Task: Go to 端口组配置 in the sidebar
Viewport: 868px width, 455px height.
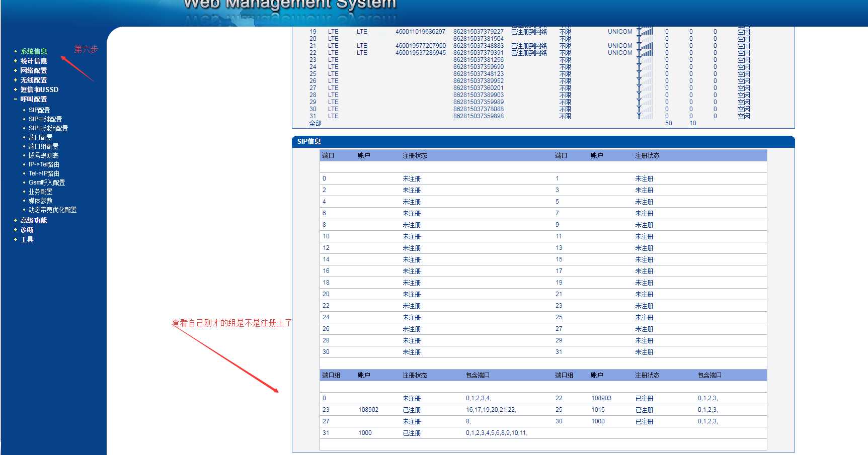Action: pos(43,146)
